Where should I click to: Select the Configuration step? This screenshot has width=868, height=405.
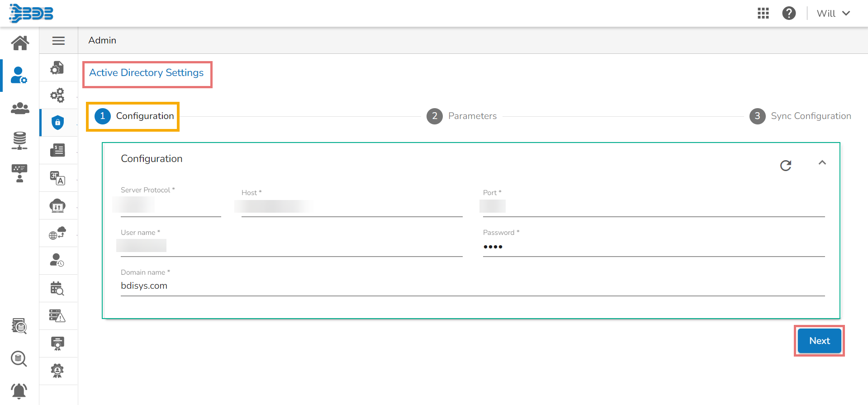pyautogui.click(x=134, y=116)
